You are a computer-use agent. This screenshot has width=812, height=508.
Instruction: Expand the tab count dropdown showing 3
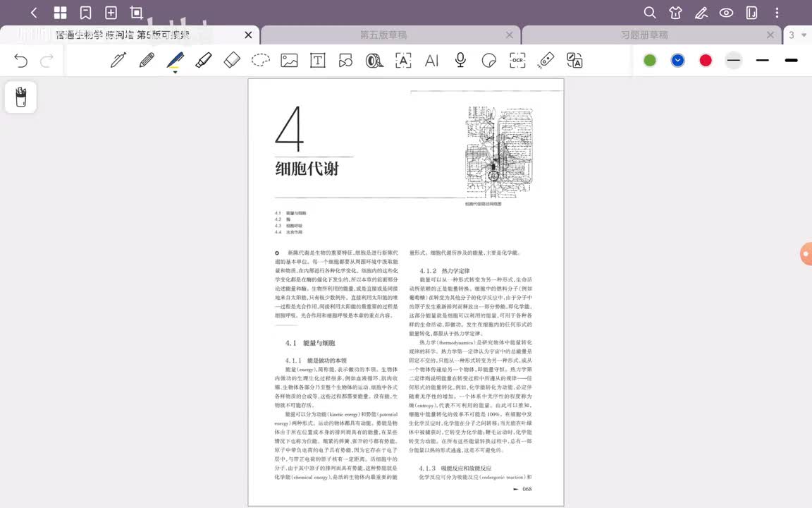(797, 35)
